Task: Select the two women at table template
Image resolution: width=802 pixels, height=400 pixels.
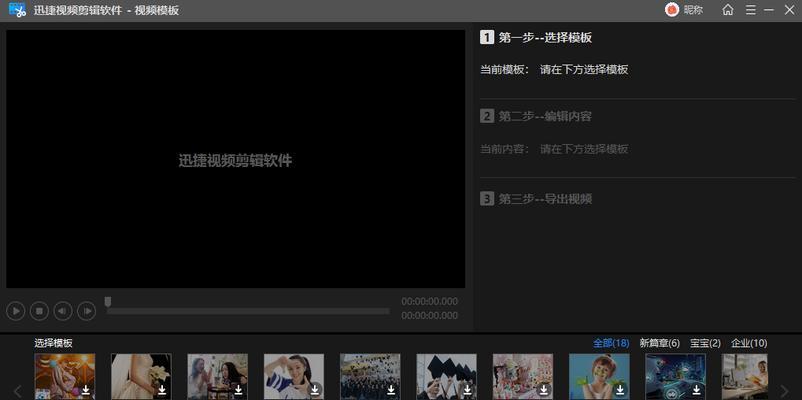Action: [217, 376]
